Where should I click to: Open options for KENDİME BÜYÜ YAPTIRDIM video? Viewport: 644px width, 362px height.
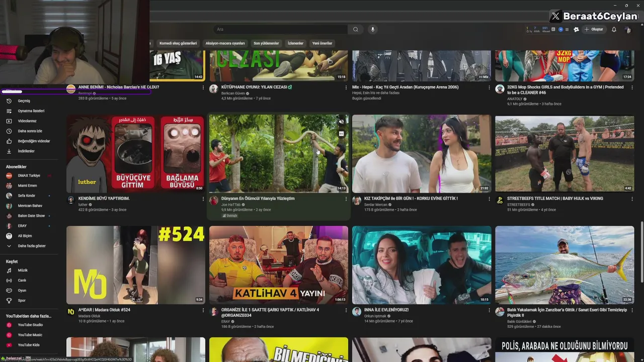pyautogui.click(x=203, y=199)
